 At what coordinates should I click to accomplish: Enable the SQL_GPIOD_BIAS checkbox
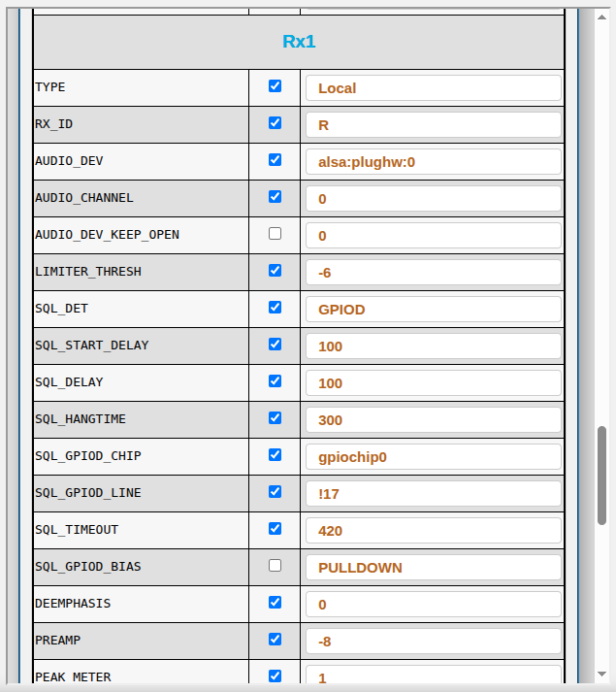click(x=275, y=566)
